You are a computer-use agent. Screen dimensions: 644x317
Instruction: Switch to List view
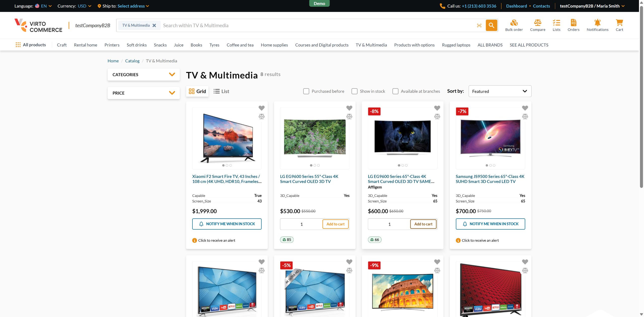221,91
